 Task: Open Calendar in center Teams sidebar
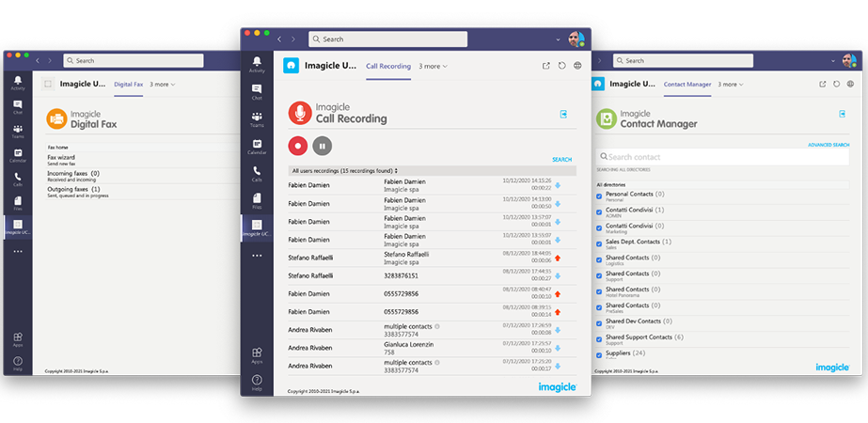pyautogui.click(x=257, y=147)
